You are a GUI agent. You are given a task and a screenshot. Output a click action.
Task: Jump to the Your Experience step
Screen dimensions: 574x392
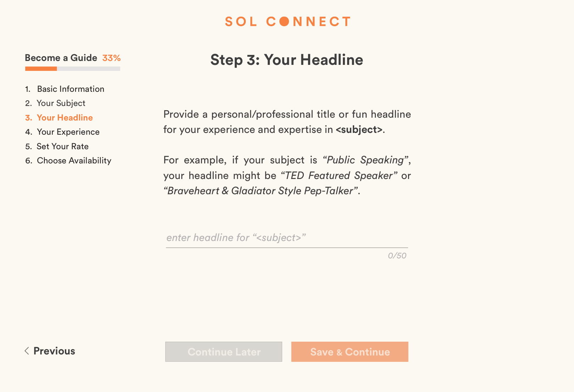pyautogui.click(x=68, y=132)
